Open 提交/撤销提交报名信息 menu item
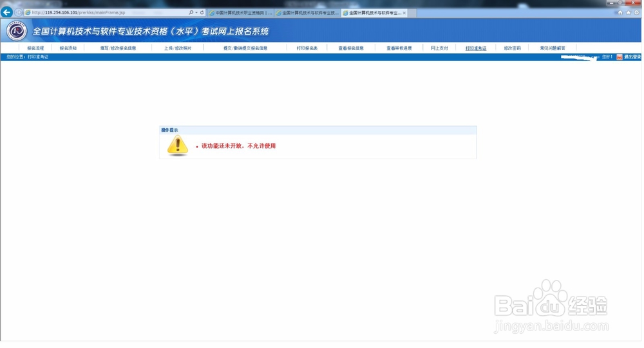This screenshot has height=348, width=644. click(245, 48)
